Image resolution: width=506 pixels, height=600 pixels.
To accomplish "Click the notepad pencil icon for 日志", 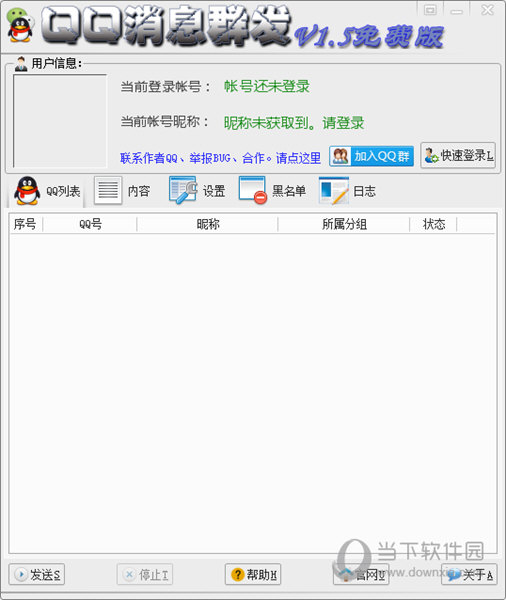I will coord(333,191).
